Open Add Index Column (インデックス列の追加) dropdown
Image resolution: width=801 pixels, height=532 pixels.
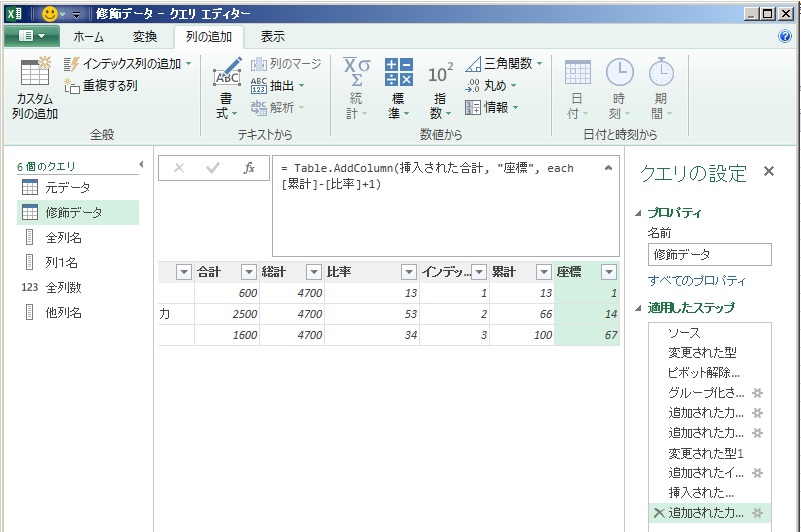click(x=189, y=64)
